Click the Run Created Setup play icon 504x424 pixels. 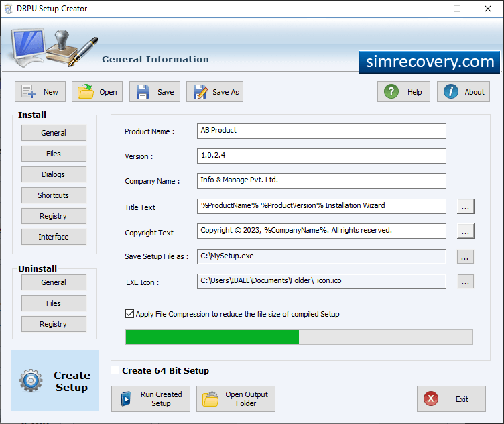click(126, 399)
